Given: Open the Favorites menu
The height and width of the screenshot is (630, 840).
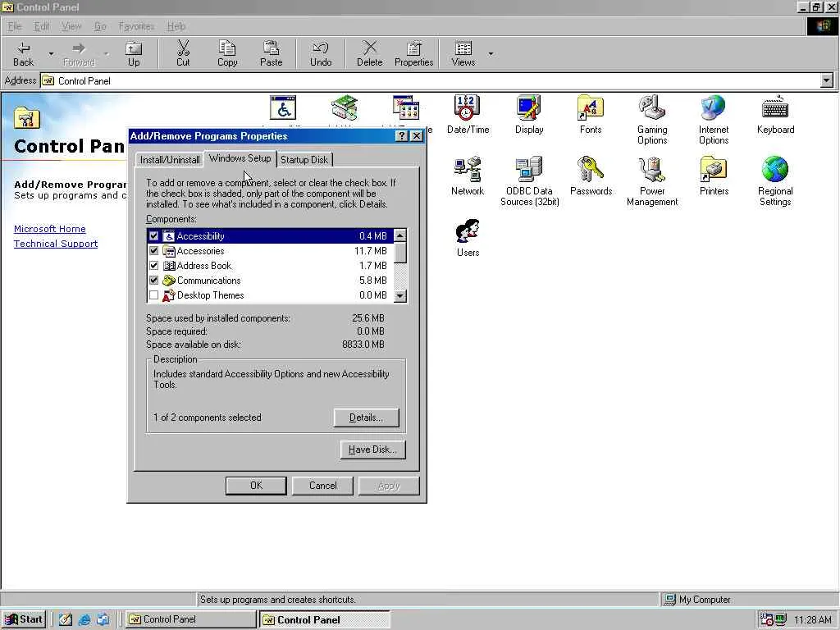Looking at the screenshot, I should [136, 26].
